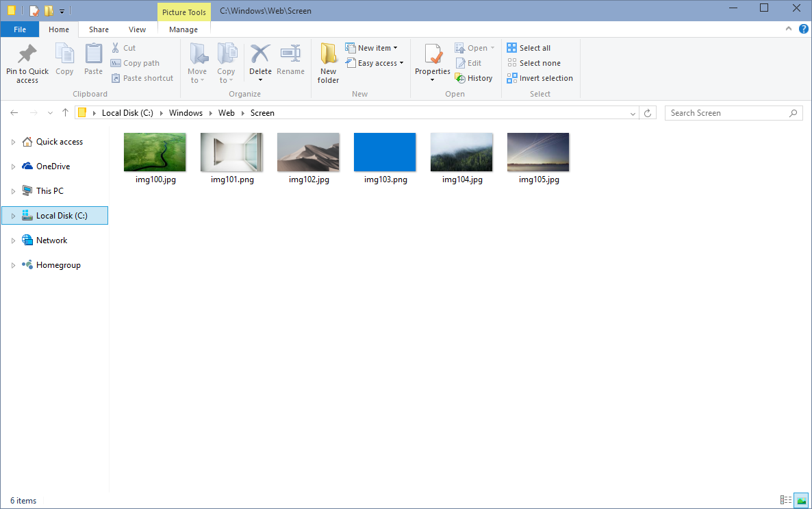The image size is (812, 509).
Task: Switch to large thumbnail view in status bar
Action: [801, 500]
